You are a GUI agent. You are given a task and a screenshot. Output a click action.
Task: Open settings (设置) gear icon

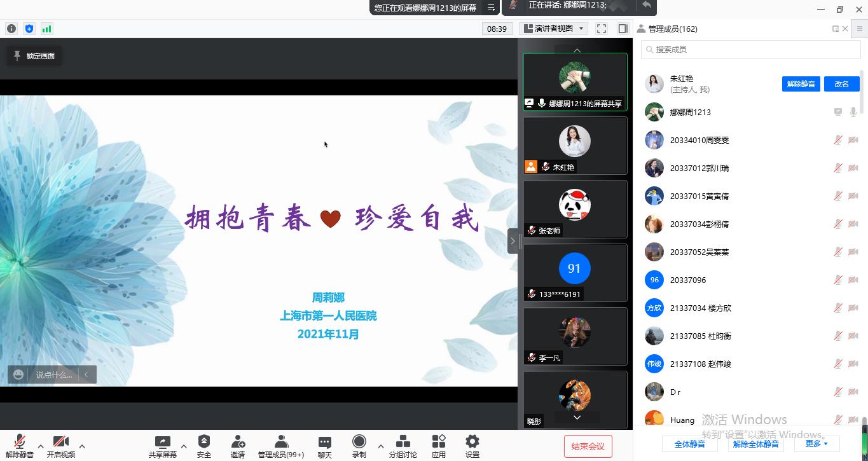[472, 446]
